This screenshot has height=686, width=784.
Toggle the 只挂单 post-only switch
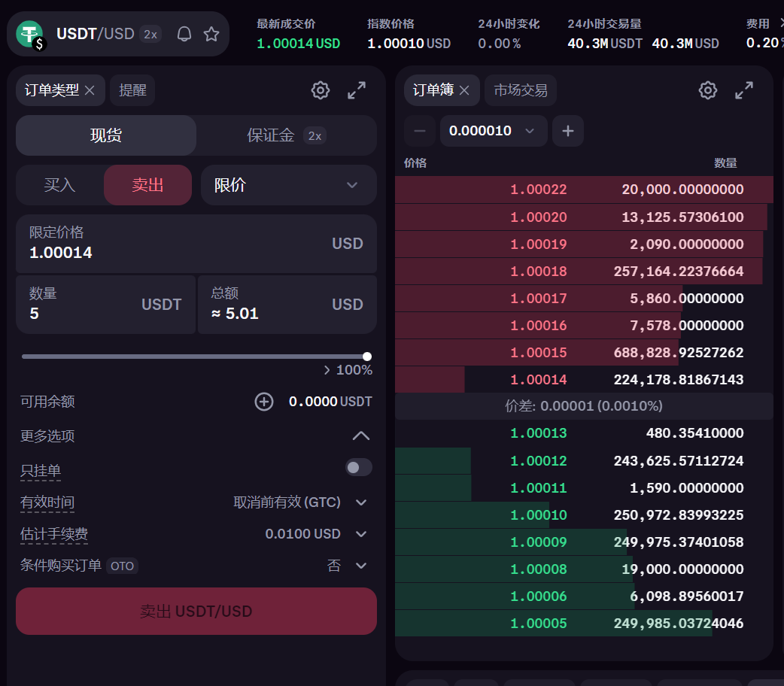[x=358, y=467]
